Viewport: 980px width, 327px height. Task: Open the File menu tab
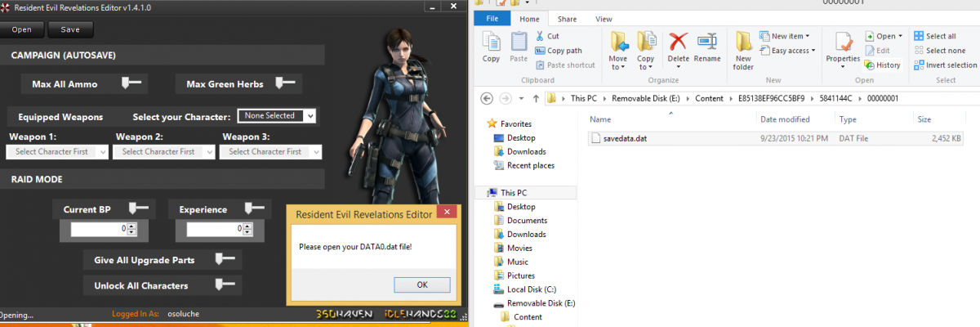[492, 19]
